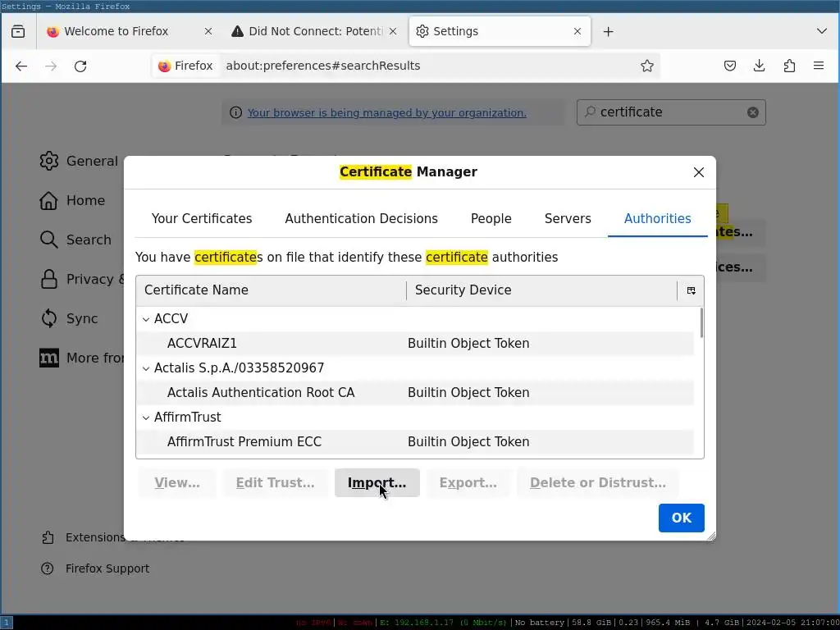Select the Authorities tab
This screenshot has width=840, height=630.
pos(657,218)
